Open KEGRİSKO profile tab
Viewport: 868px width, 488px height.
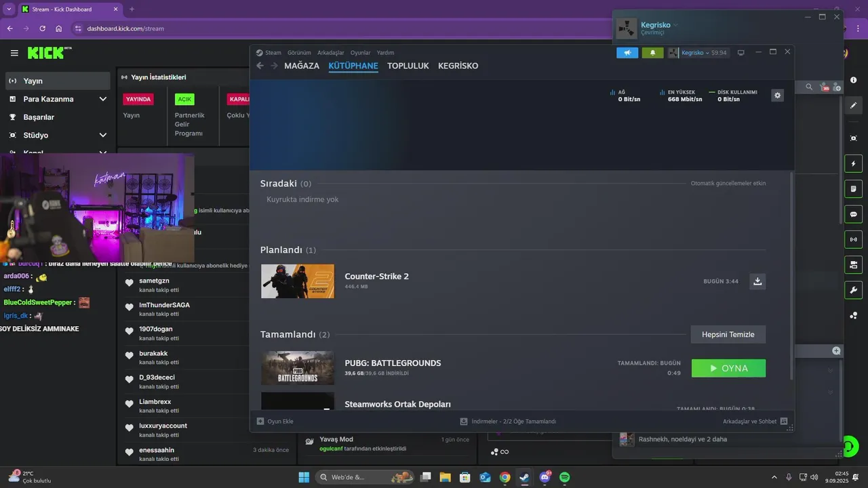click(458, 66)
